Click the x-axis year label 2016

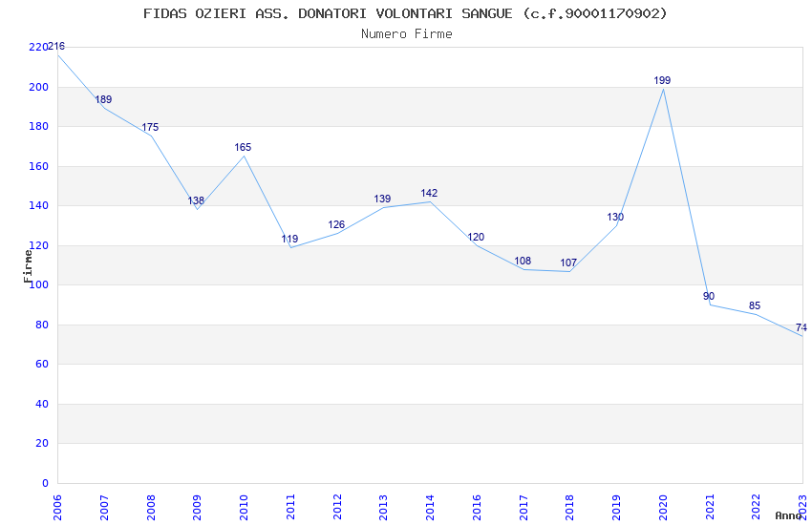tap(477, 508)
